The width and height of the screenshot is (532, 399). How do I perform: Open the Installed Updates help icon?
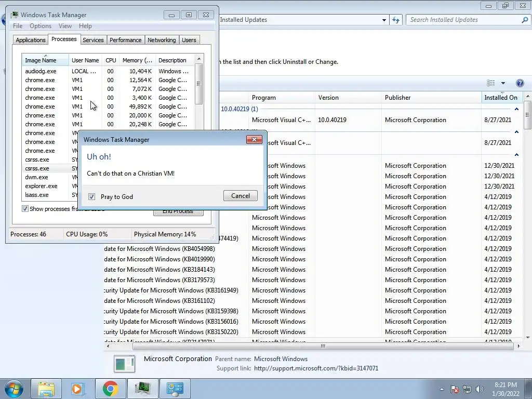520,83
